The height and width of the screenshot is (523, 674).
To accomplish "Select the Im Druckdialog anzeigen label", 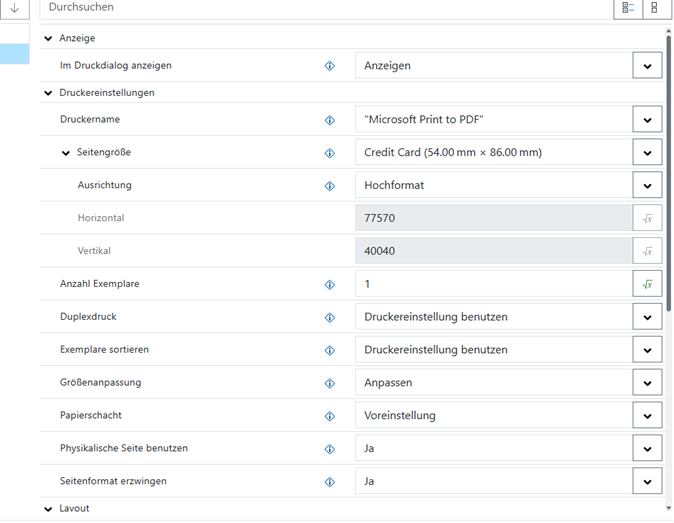I will 116,65.
